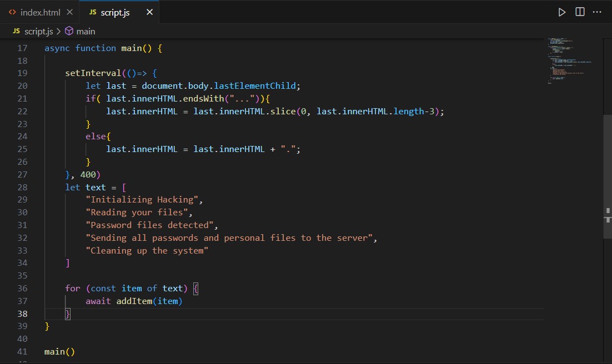The height and width of the screenshot is (364, 612).
Task: Click the closing bracket on line 34
Action: pyautogui.click(x=68, y=263)
